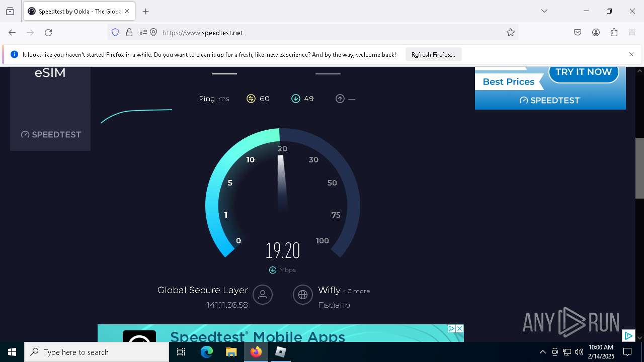The width and height of the screenshot is (644, 362).
Task: Open the Firefox account icon
Action: (596, 32)
